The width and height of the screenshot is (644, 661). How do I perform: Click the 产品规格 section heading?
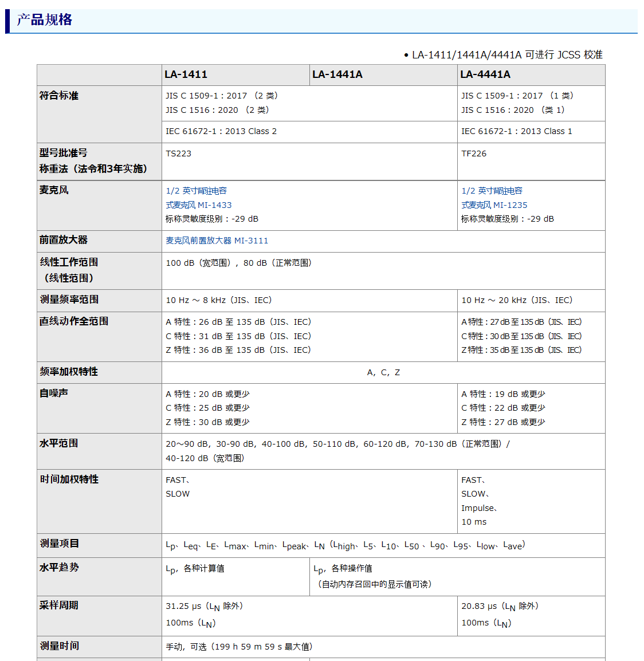tap(45, 20)
